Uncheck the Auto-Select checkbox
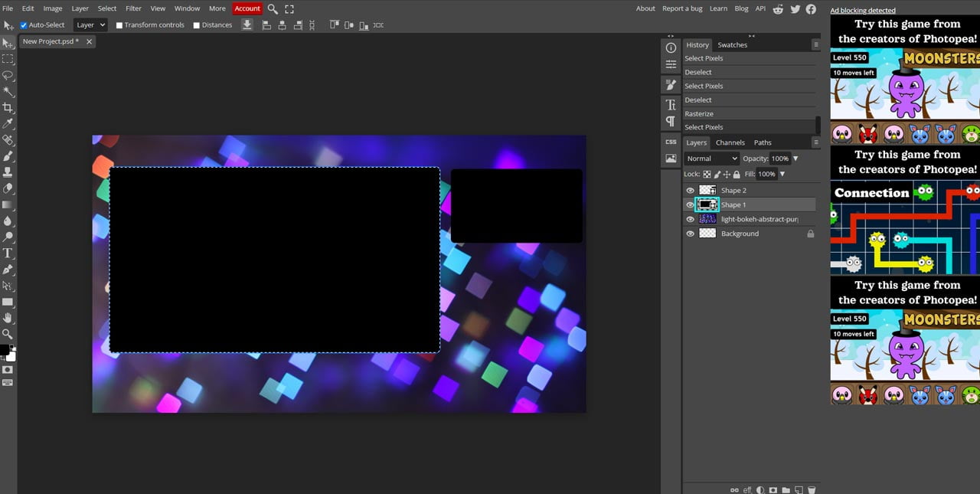 point(23,25)
